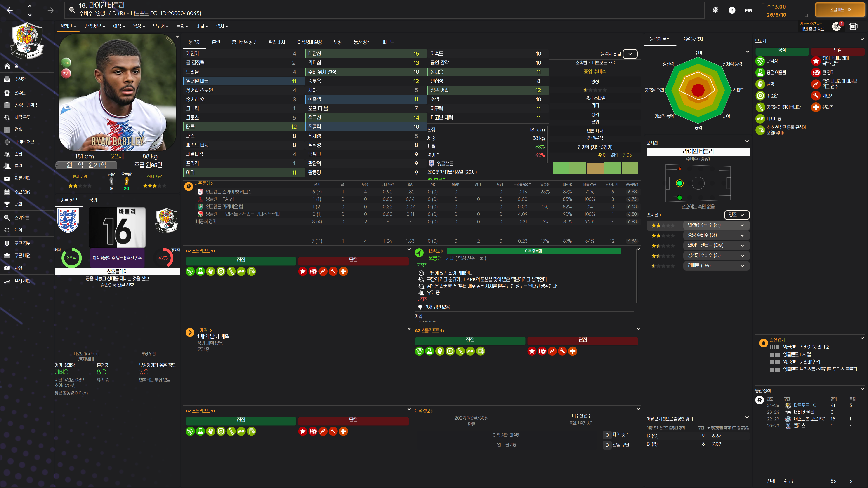Open 스카우트 in the sidebar

coord(21,218)
